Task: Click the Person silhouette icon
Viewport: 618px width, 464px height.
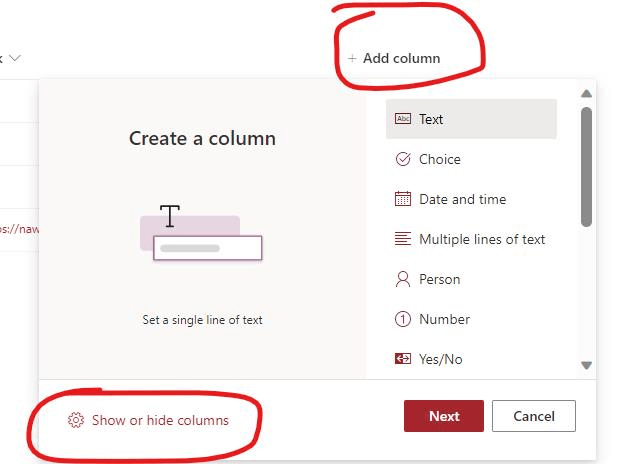Action: click(x=403, y=279)
